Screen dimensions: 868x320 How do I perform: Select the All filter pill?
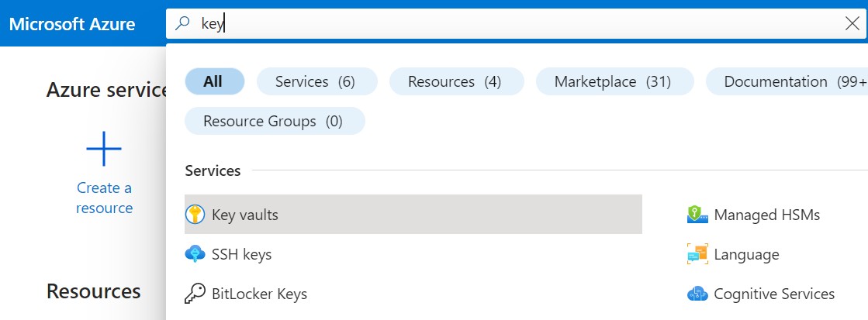(214, 82)
